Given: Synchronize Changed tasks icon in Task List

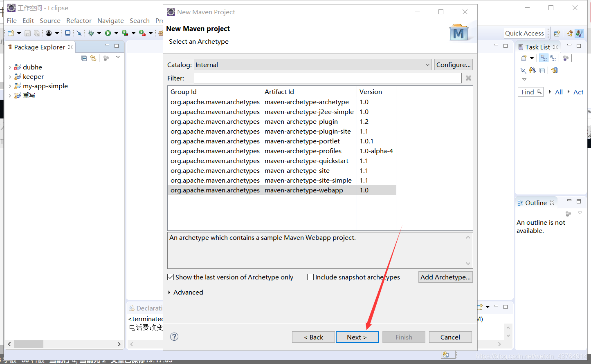Looking at the screenshot, I should [554, 70].
